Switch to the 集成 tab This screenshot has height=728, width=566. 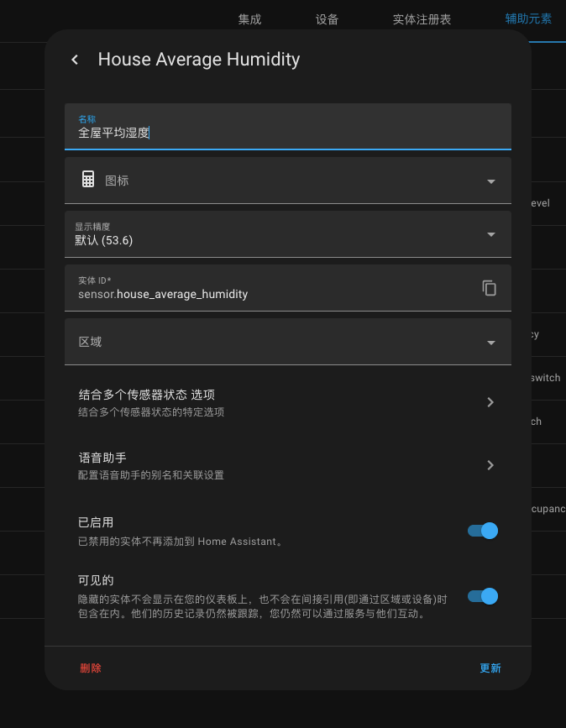[x=249, y=19]
